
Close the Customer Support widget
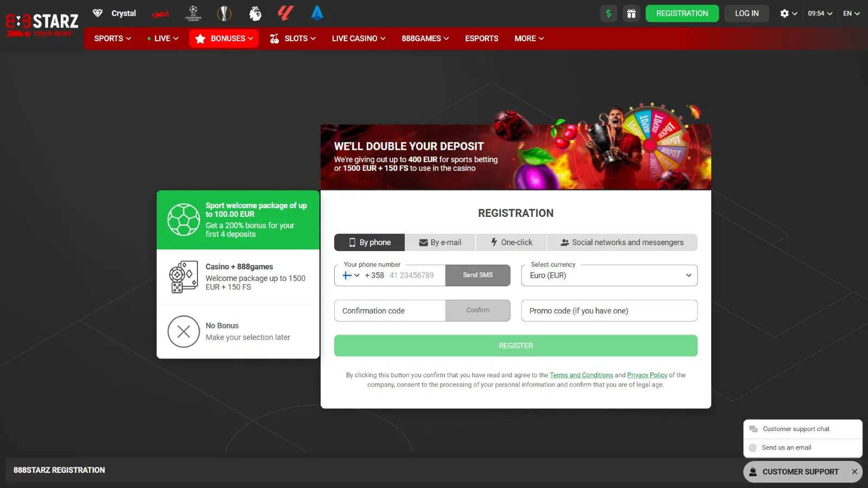click(854, 472)
